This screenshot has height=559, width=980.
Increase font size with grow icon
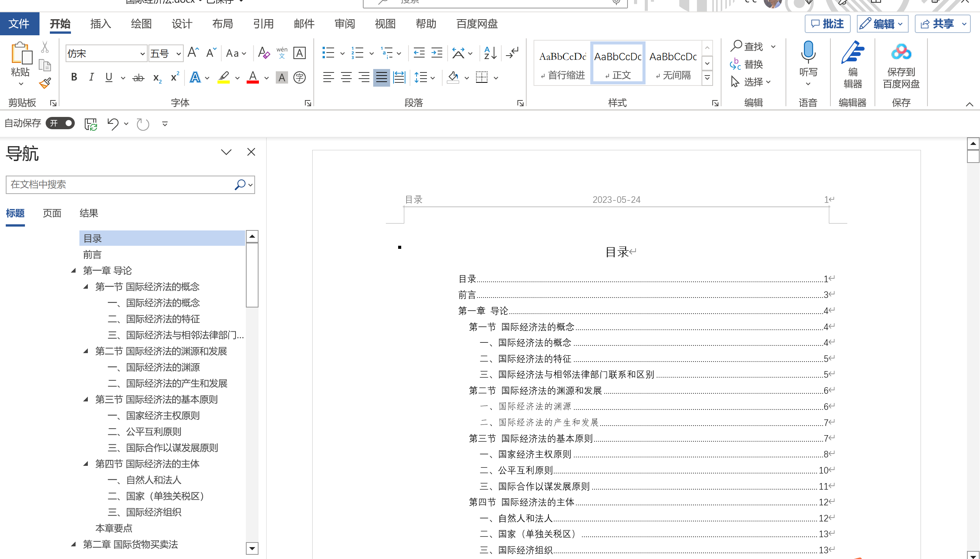193,53
